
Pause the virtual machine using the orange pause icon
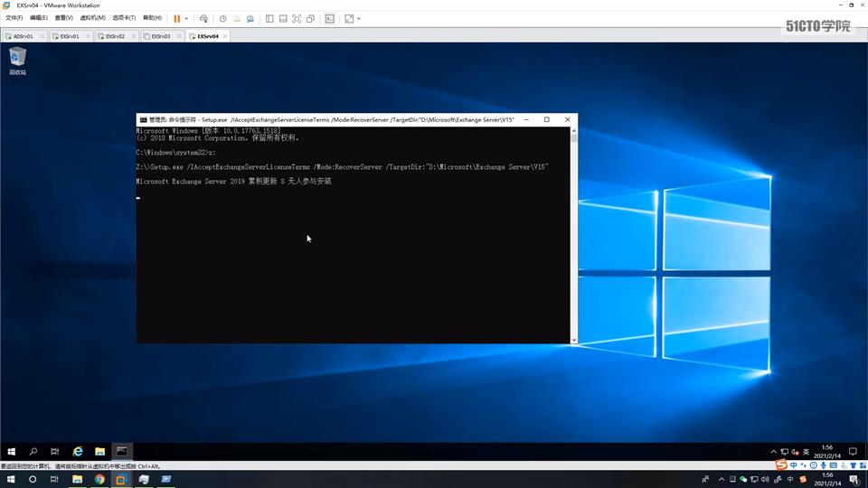(176, 18)
